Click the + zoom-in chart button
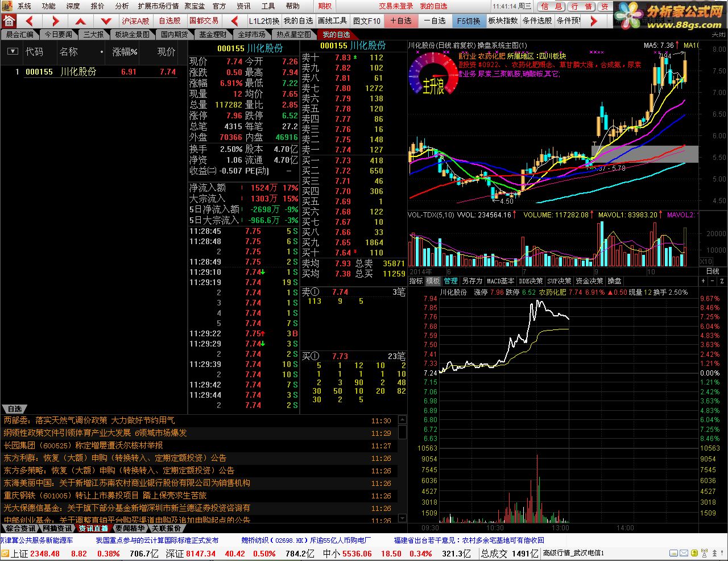 point(703,281)
